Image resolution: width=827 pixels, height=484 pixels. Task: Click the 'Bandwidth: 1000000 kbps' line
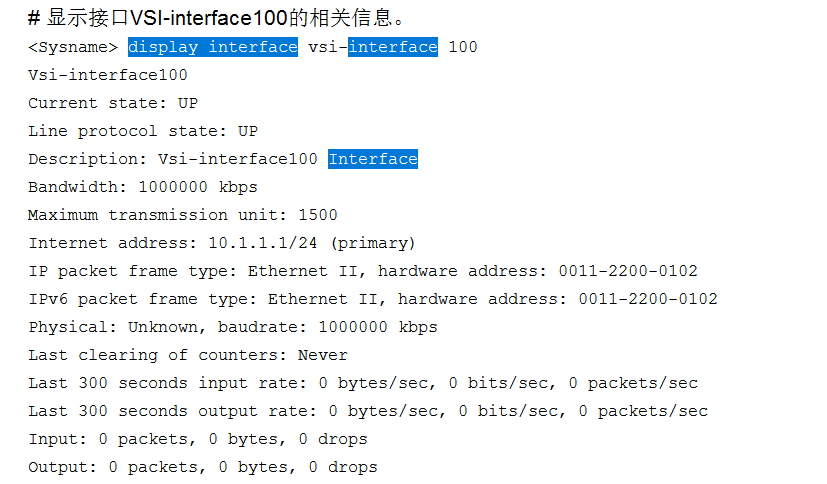point(142,187)
